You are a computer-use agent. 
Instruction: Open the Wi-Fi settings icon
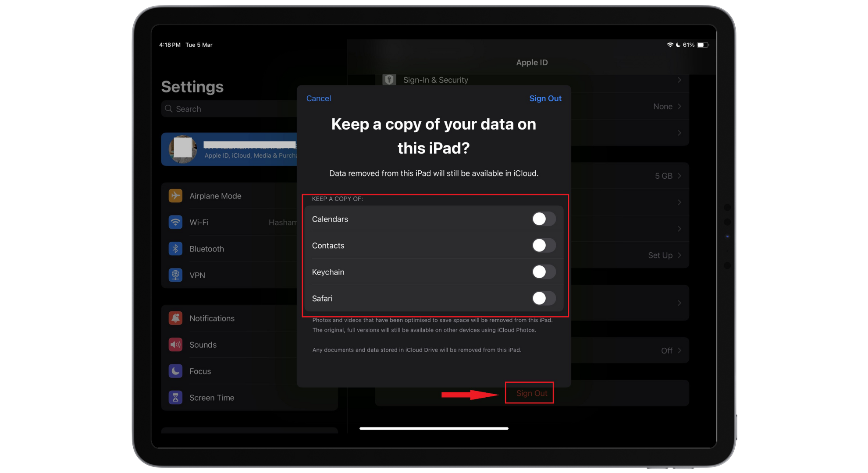tap(175, 222)
